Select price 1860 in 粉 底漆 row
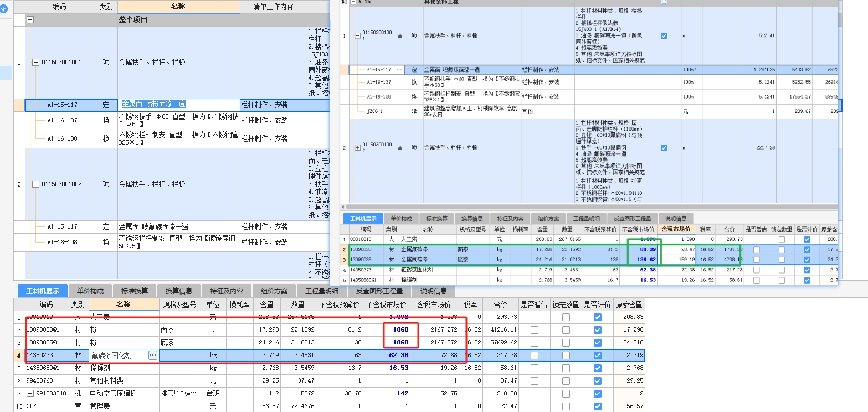This screenshot has height=412, width=868. coord(400,343)
